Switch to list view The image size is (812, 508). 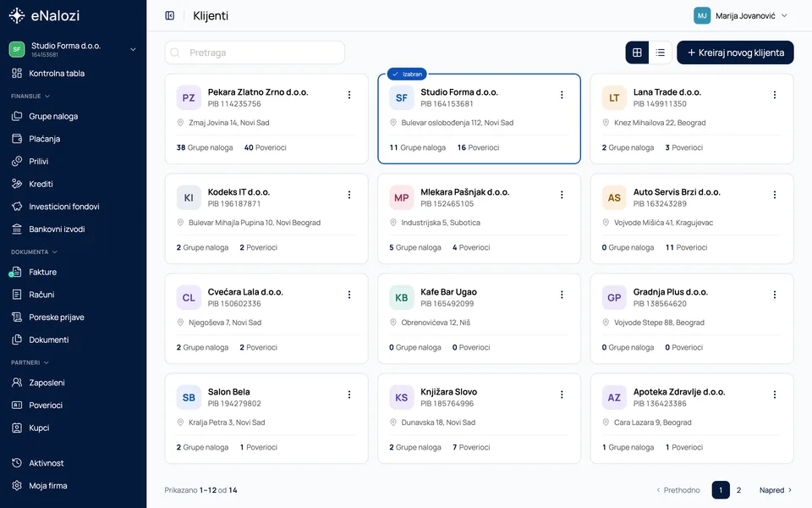point(661,52)
